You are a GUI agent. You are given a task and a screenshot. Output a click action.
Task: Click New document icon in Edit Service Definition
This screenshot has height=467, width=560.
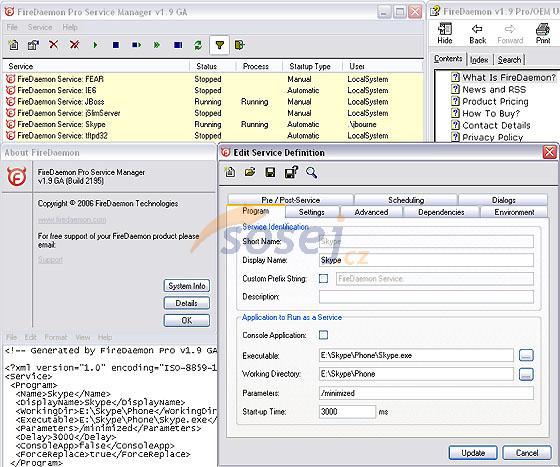coord(230,172)
